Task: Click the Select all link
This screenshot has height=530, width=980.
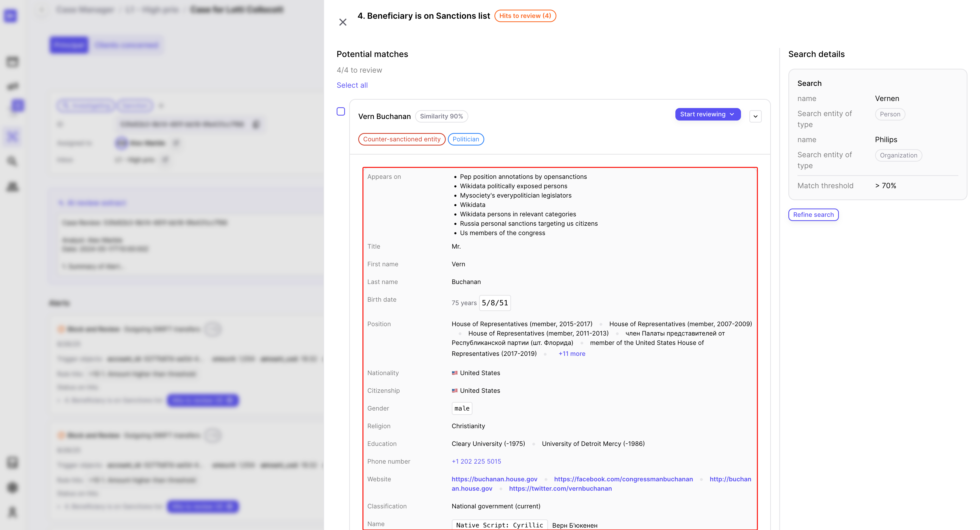Action: (352, 85)
